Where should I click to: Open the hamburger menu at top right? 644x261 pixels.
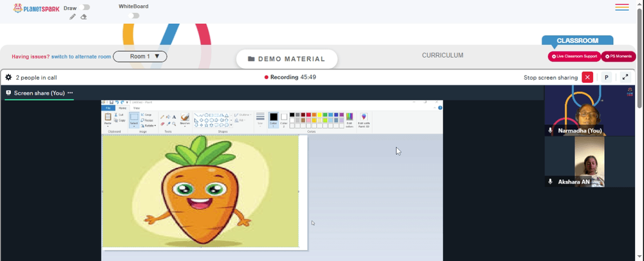622,7
